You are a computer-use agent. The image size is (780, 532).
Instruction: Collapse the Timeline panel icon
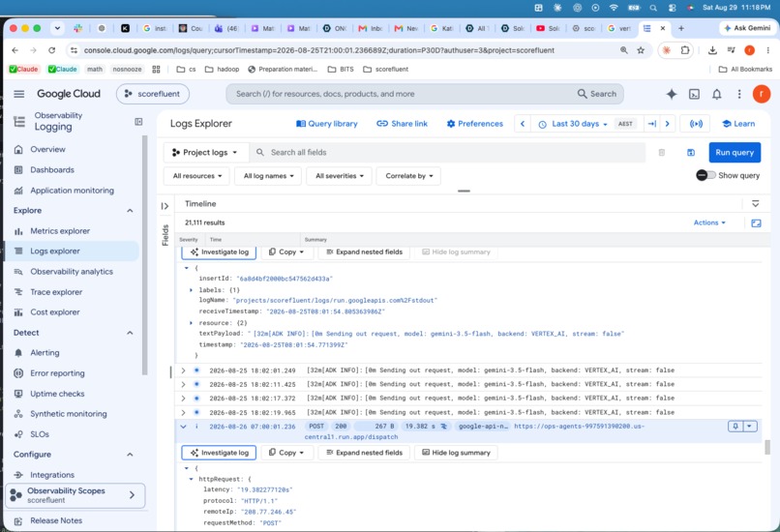tap(755, 204)
